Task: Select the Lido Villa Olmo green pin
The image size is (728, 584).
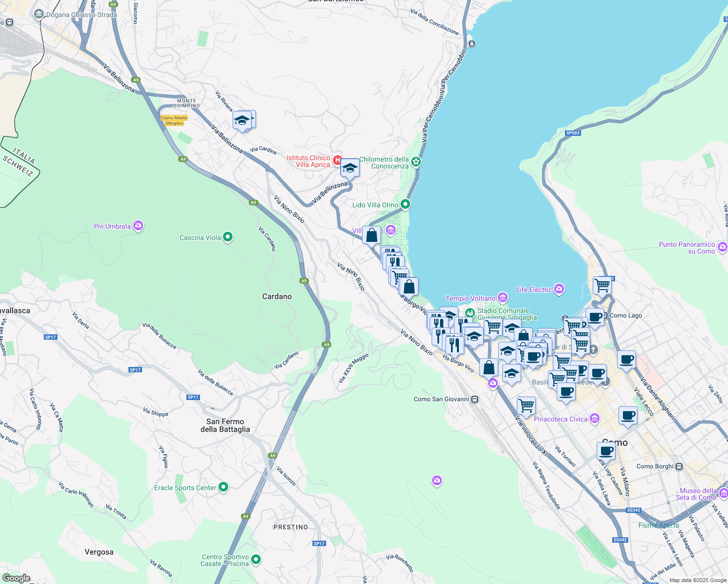Action: pos(405,204)
